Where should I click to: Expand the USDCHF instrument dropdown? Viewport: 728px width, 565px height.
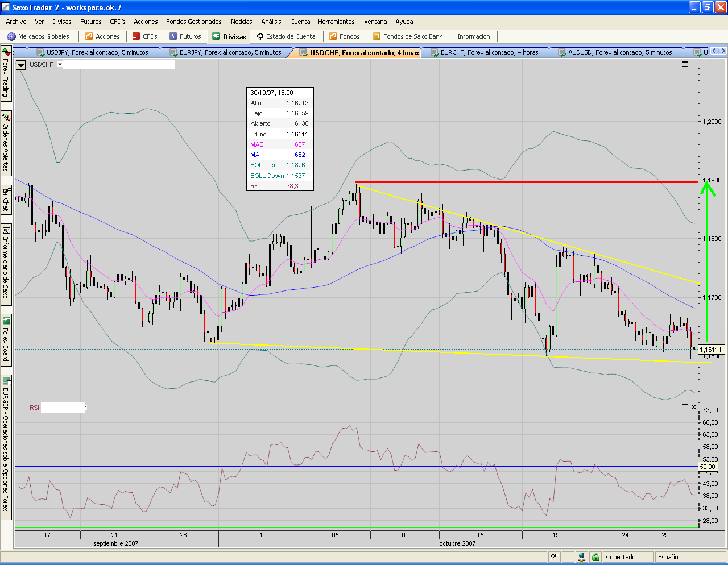click(60, 65)
